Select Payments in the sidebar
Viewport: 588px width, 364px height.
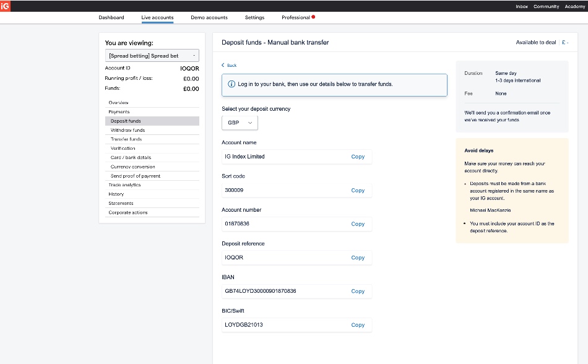152,111
